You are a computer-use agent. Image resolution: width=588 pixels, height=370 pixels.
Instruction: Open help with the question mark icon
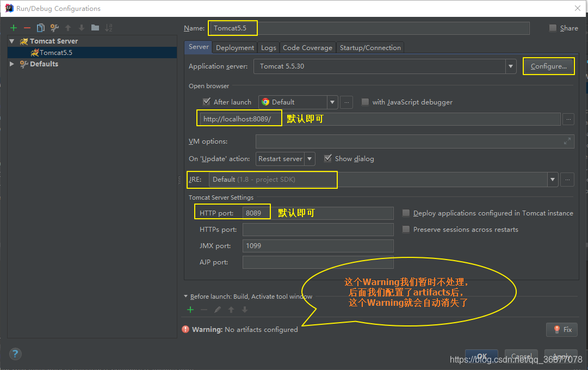pos(15,354)
